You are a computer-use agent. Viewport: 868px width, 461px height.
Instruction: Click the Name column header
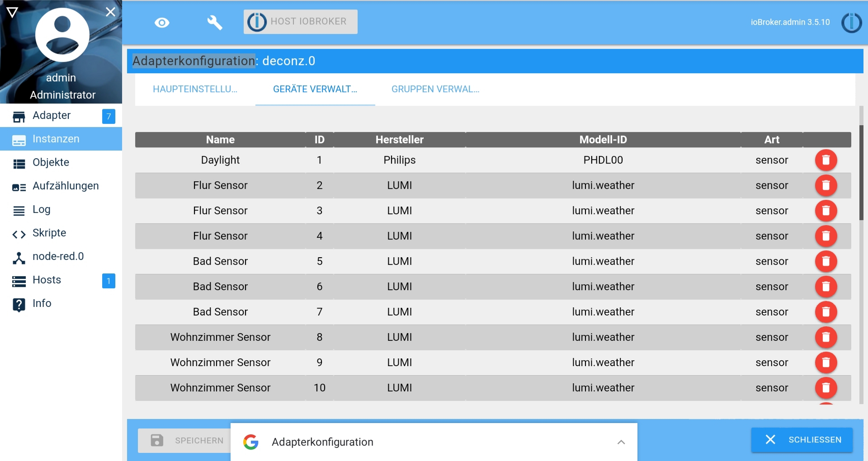(220, 140)
